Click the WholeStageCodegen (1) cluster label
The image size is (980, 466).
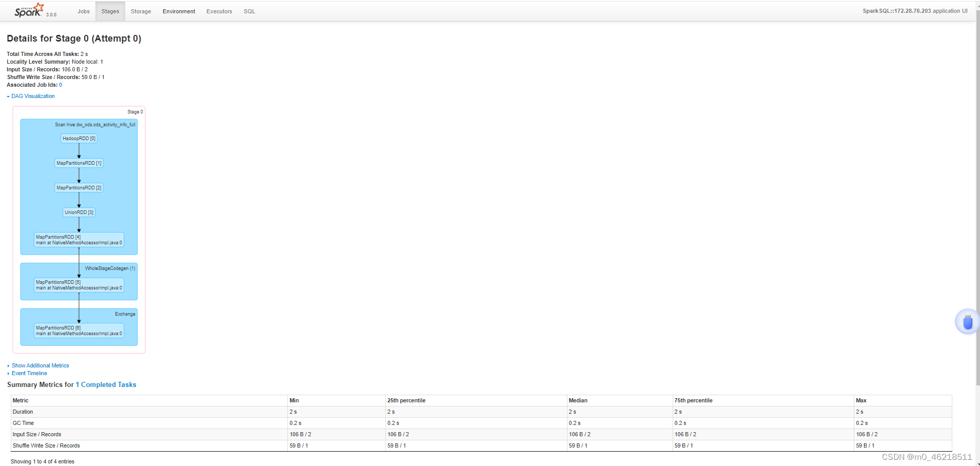tap(110, 268)
